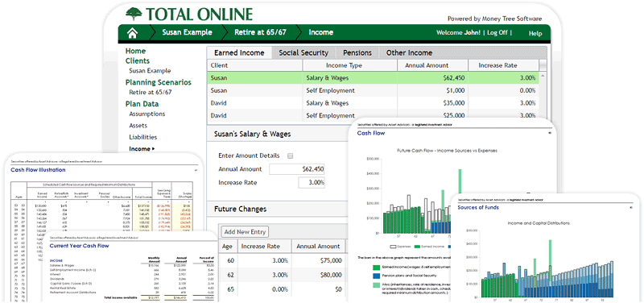
Task: Open the Help link
Action: pos(535,33)
